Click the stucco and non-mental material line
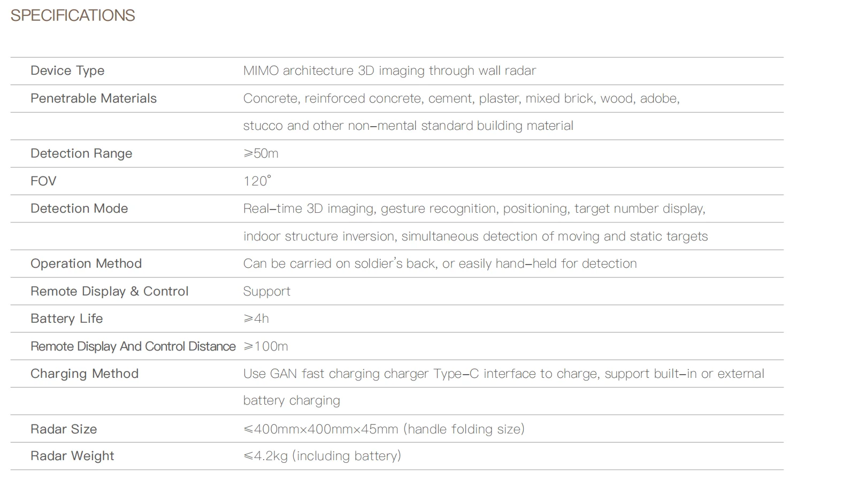 coord(408,126)
